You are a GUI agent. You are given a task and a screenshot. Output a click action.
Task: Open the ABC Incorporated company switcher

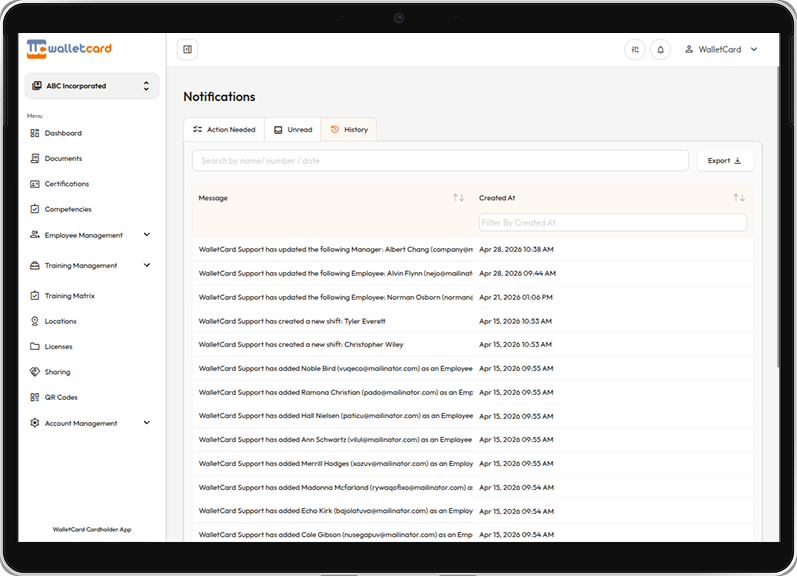tap(92, 86)
